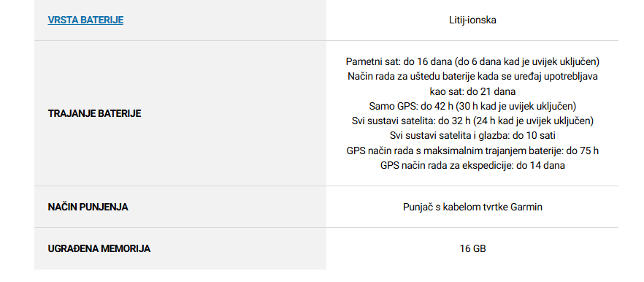644x282 pixels.
Task: Select the TRAJANJE BATERIJE row label
Action: point(94,113)
